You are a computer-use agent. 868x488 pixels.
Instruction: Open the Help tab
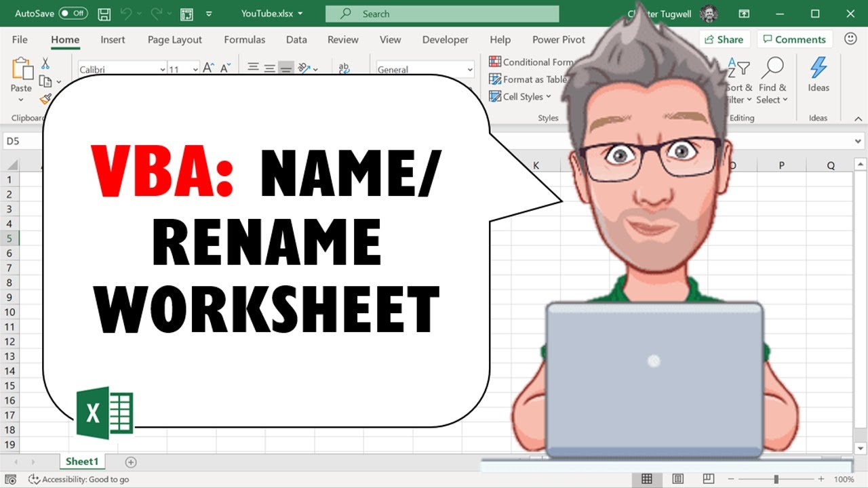[x=500, y=39]
